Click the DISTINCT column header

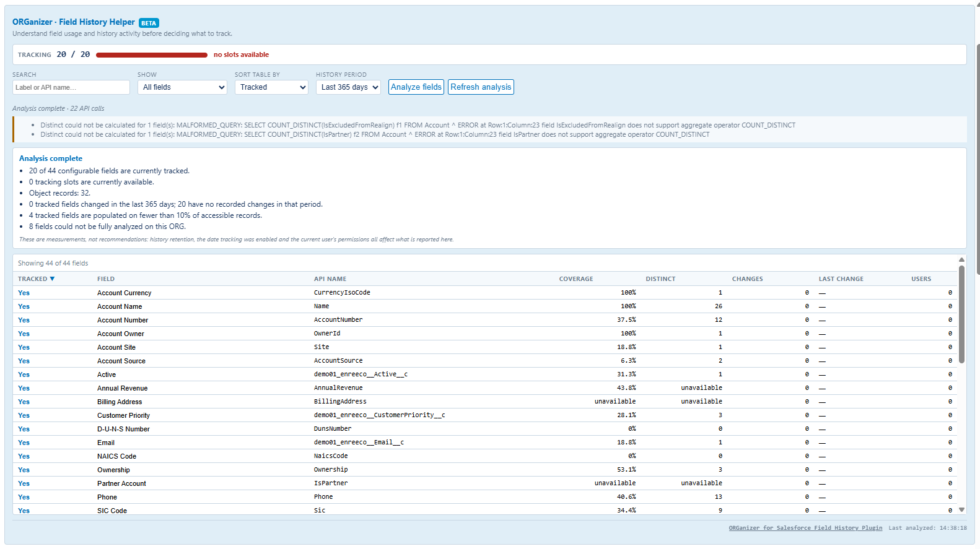pos(660,279)
